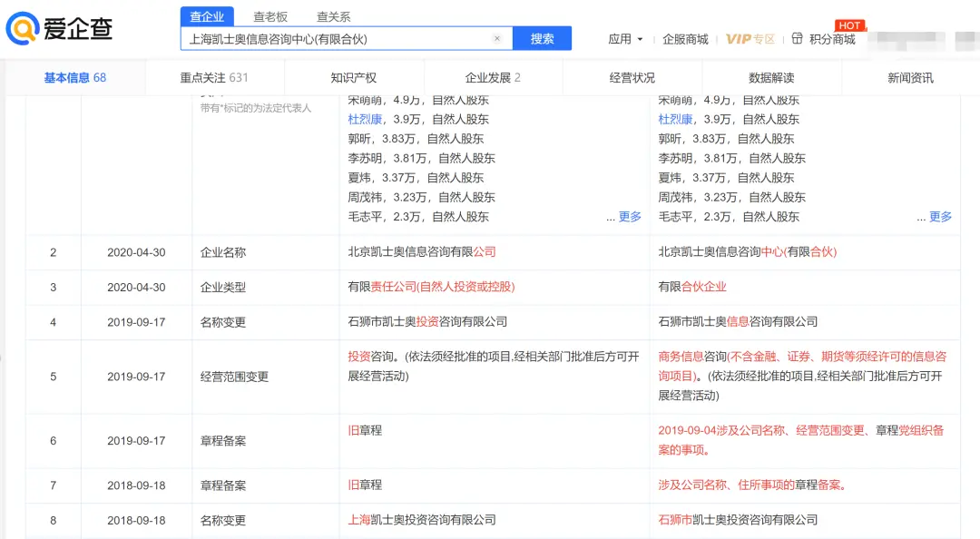Click the 2020-04-30 date in row 2

136,252
